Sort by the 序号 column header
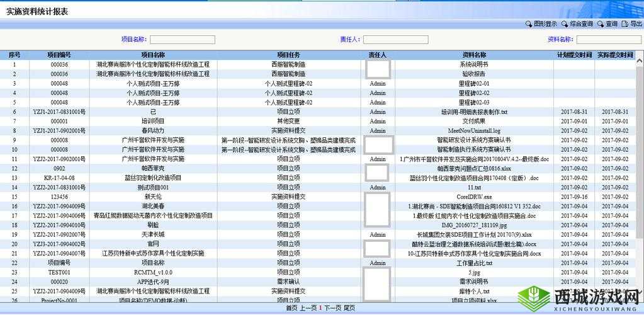The height and width of the screenshot is (315, 644). tap(14, 55)
